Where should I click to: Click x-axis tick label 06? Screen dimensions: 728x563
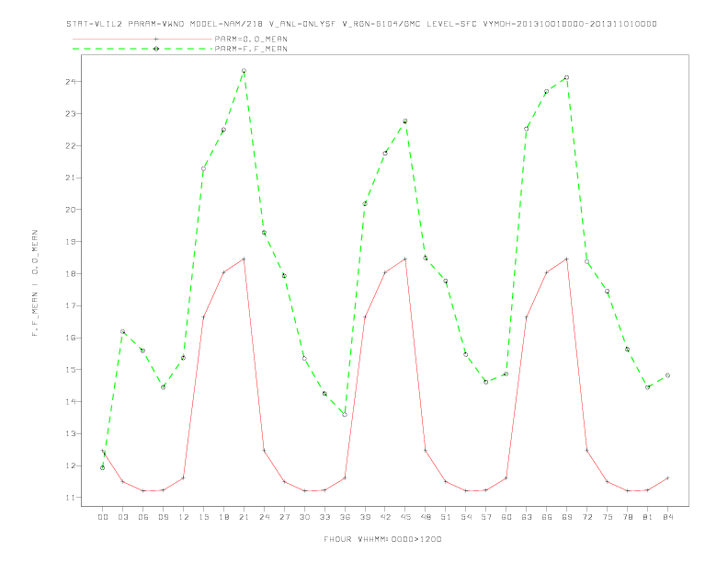143,517
